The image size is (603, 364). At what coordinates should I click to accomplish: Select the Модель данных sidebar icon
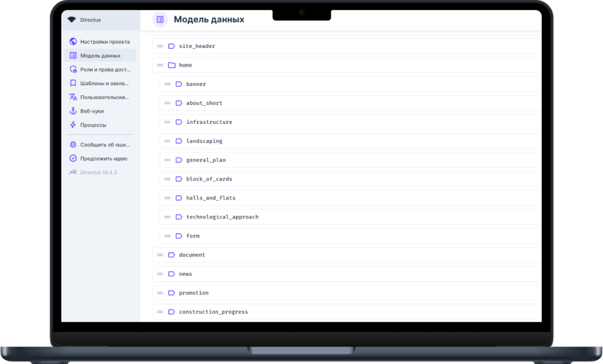(73, 55)
